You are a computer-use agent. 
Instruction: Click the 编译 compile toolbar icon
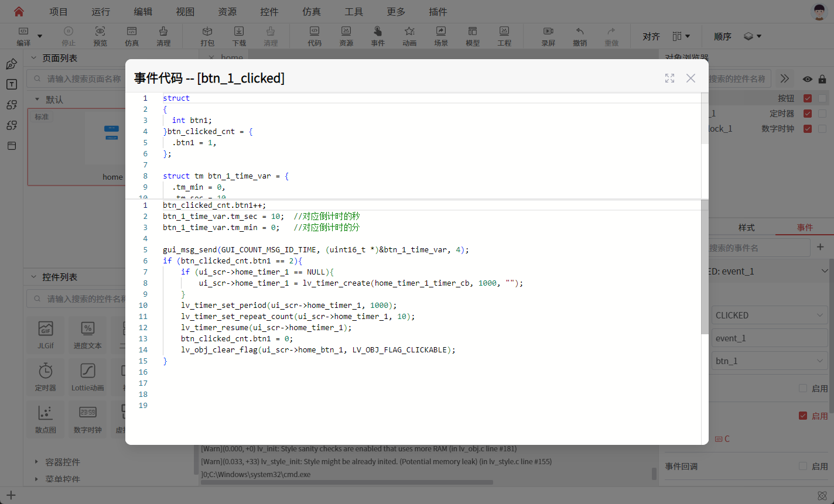point(23,36)
